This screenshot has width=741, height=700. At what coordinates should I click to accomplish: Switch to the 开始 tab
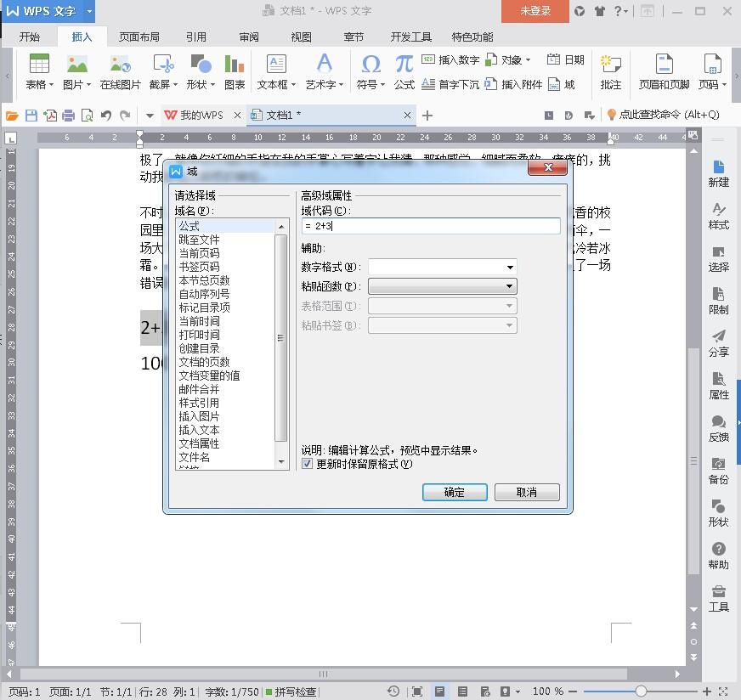pyautogui.click(x=29, y=37)
